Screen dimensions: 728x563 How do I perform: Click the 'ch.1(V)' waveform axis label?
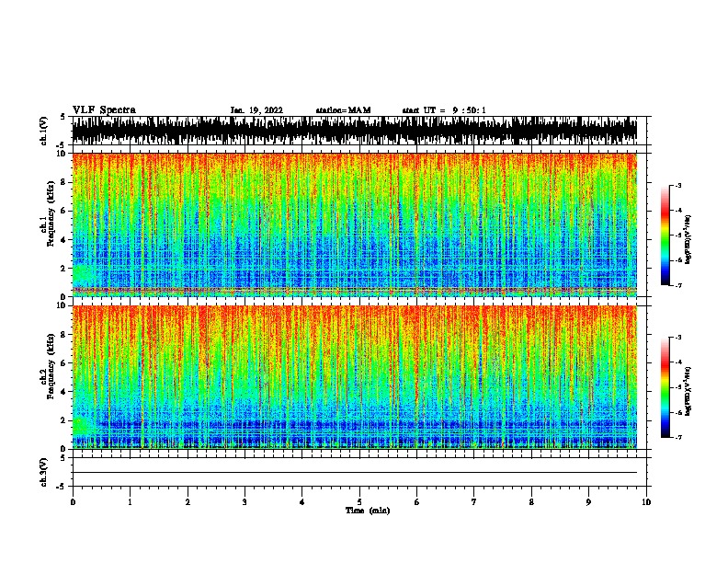(44, 131)
